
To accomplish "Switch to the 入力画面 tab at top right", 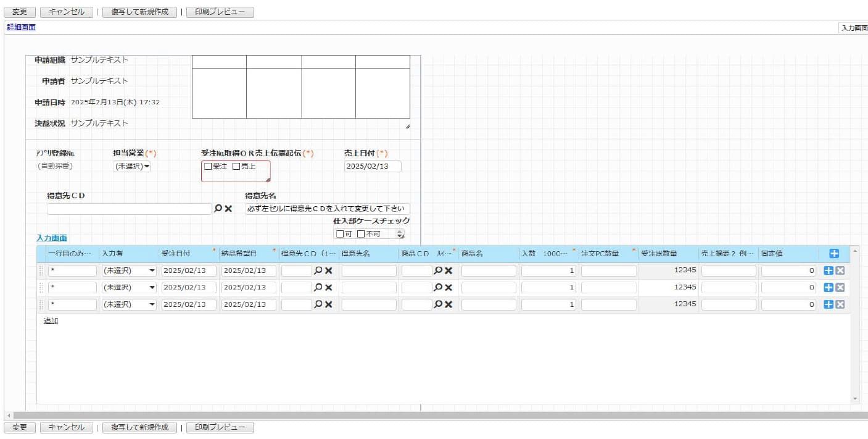I will tap(854, 28).
